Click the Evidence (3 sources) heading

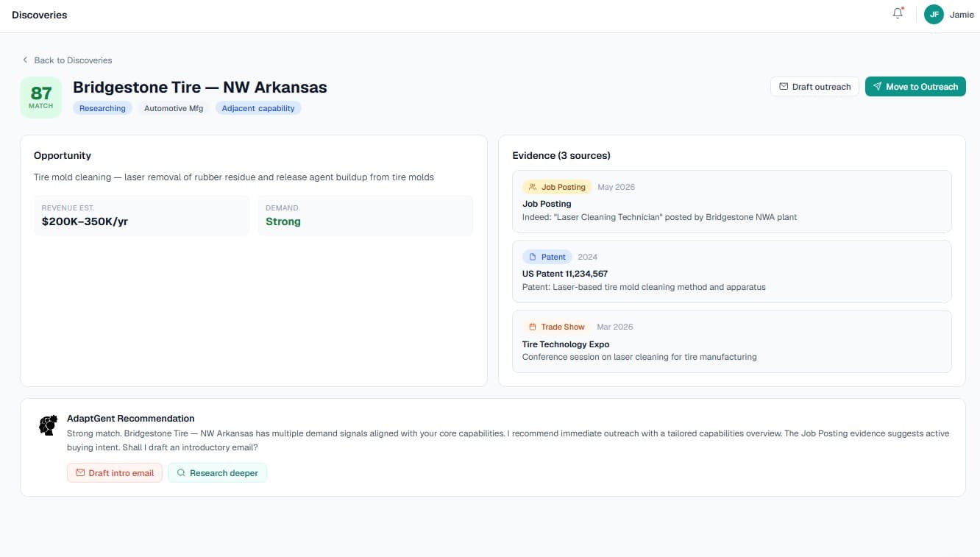[561, 155]
